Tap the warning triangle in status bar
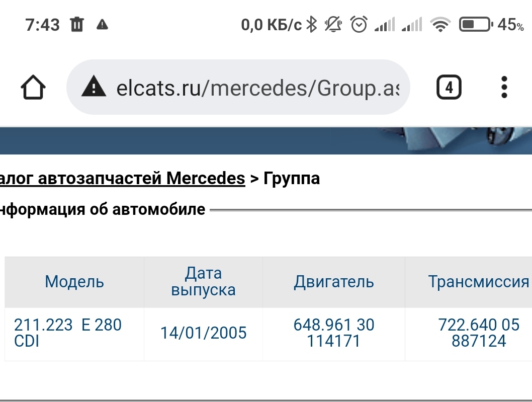This screenshot has width=532, height=402. coord(102,24)
